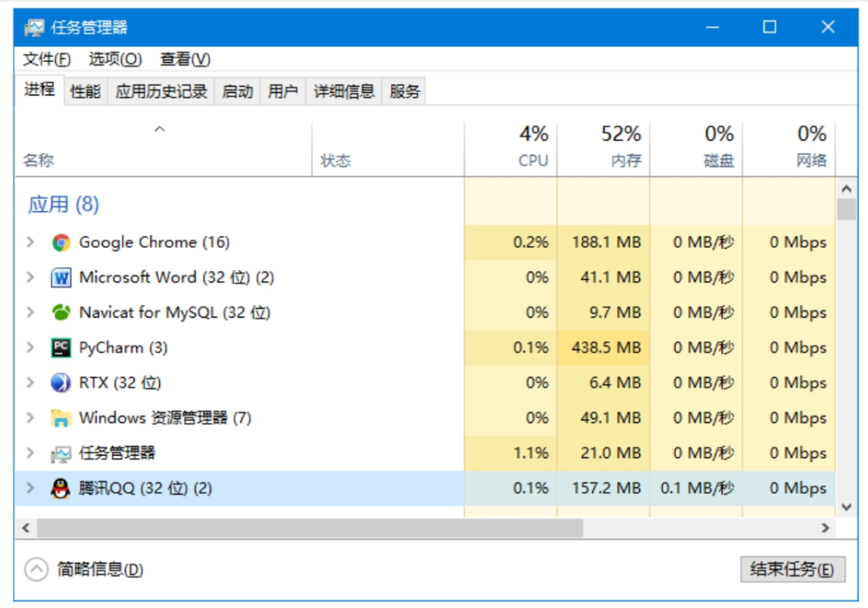Expand the Microsoft Word process group
Screen dimensions: 868x608
point(31,278)
